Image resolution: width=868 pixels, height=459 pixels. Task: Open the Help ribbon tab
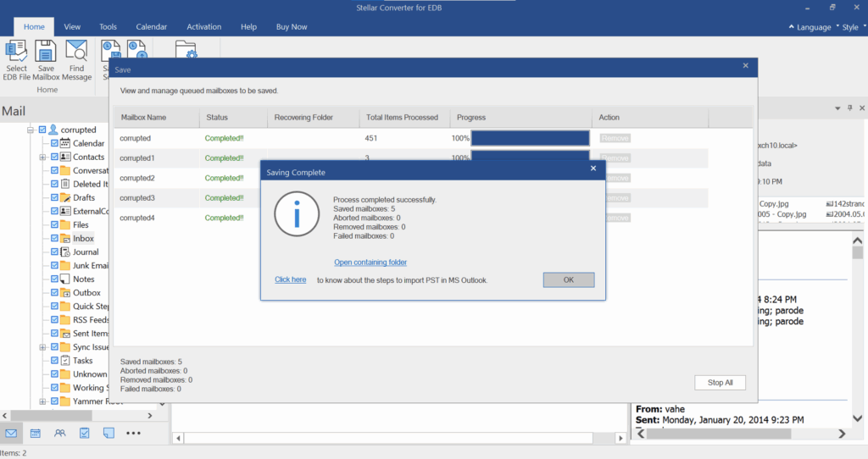(248, 26)
